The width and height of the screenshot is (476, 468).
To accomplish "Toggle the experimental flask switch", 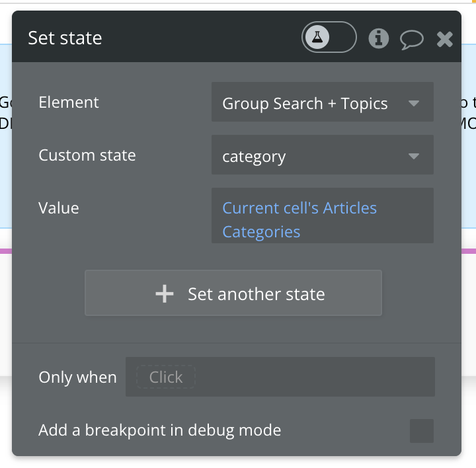I will coord(329,38).
